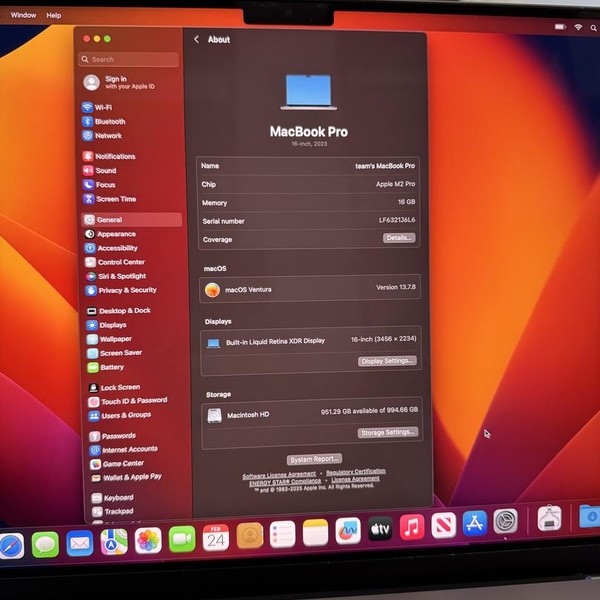The height and width of the screenshot is (600, 600).
Task: Open FaceTime from the Dock
Action: (x=182, y=539)
